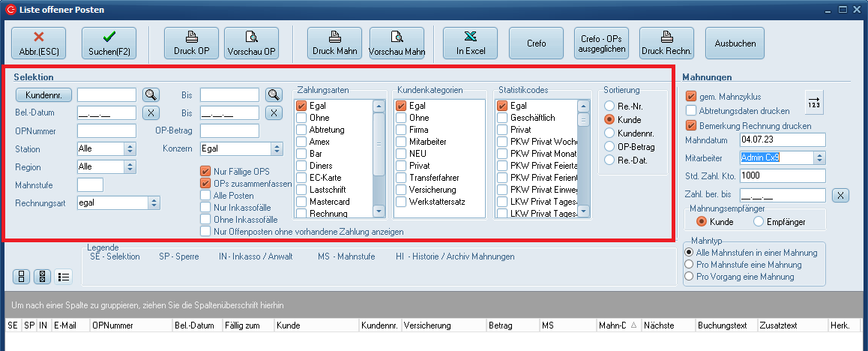Open the Mitarbeiter dropdown
This screenshot has height=351, width=868.
(819, 157)
